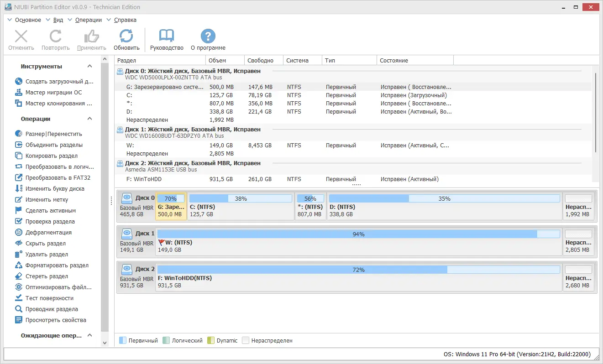603x364 pixels.
Task: Start Мастер клонирования wizard
Action: [x=54, y=104]
